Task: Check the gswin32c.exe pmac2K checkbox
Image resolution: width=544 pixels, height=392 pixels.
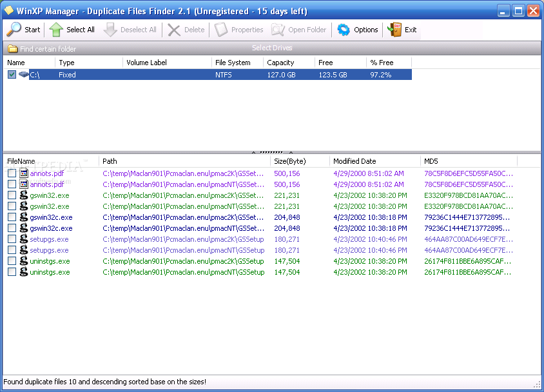Action: tap(12, 217)
